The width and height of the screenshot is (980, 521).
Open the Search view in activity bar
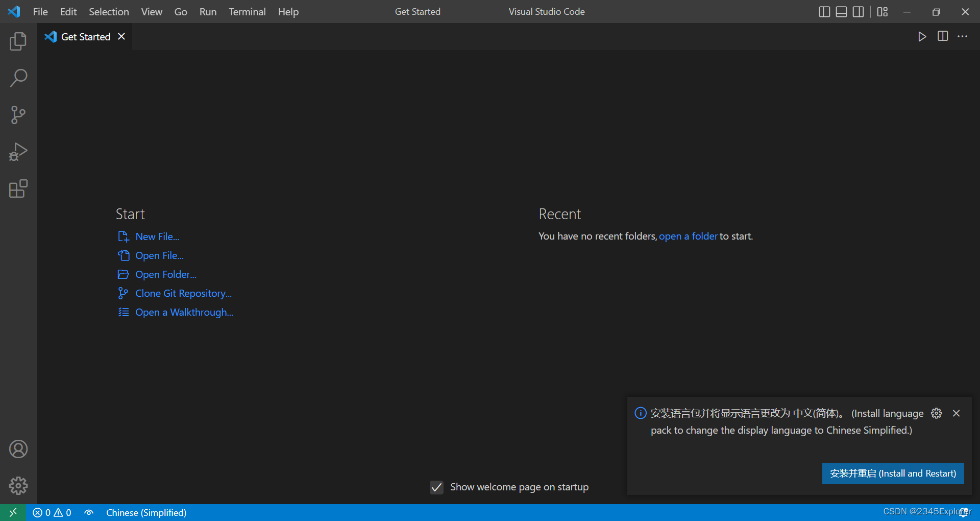tap(18, 78)
